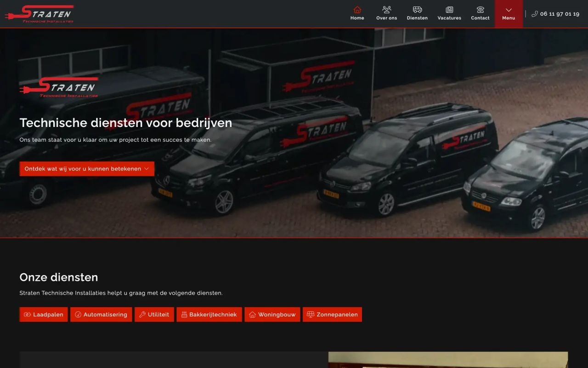Call phone number 06 11 97 01 19
Screen dimensions: 588x368
[560, 14]
